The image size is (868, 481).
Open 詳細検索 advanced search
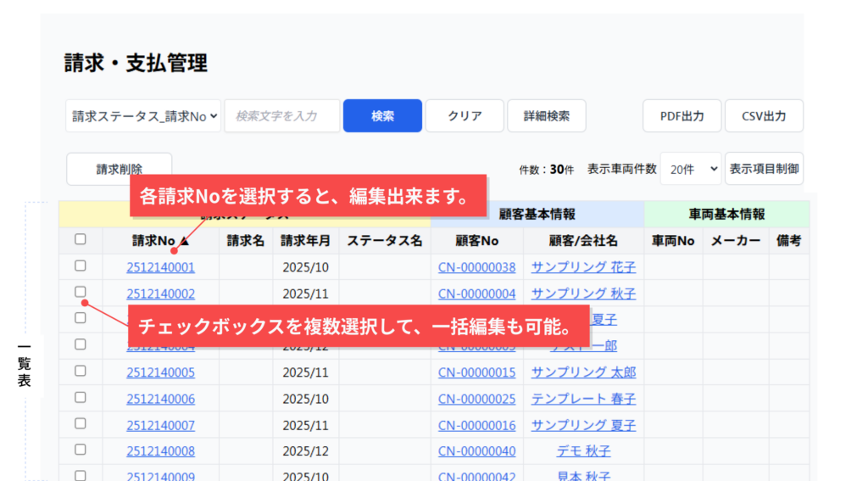[x=547, y=116]
